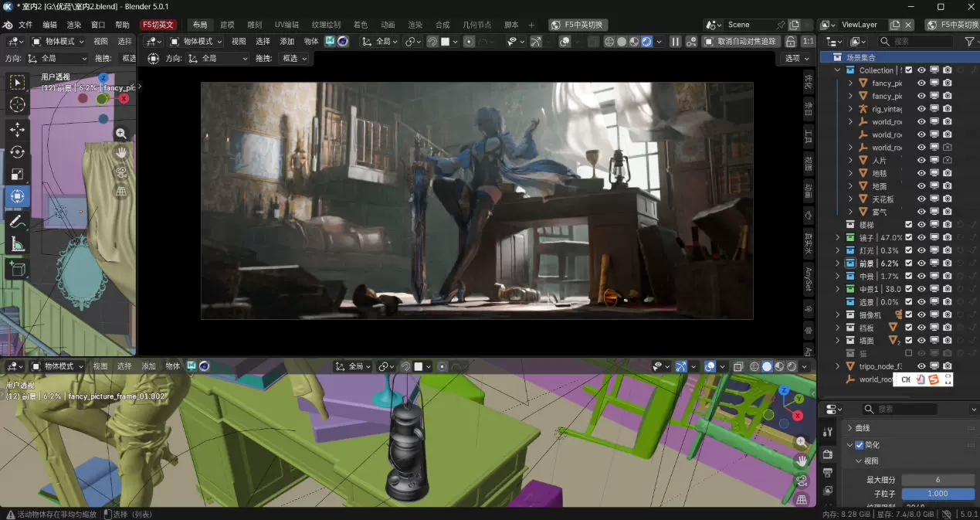Toggle gizmo visibility in bottom viewport header

tap(681, 366)
